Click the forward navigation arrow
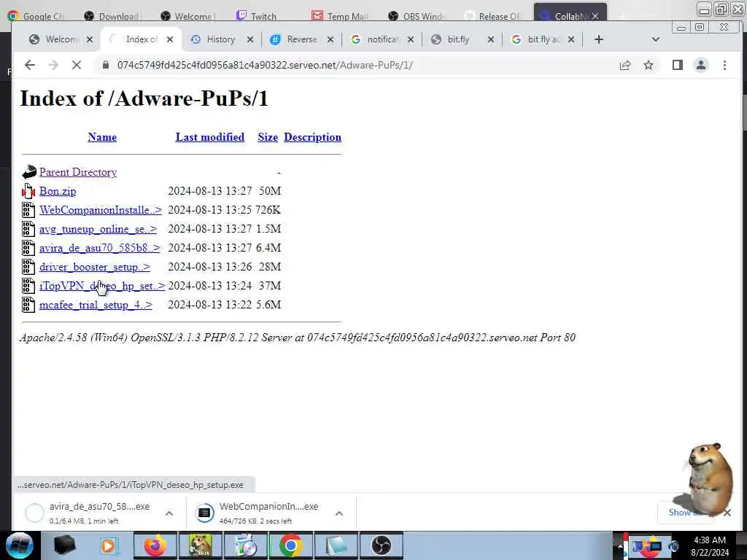747x560 pixels. (53, 65)
